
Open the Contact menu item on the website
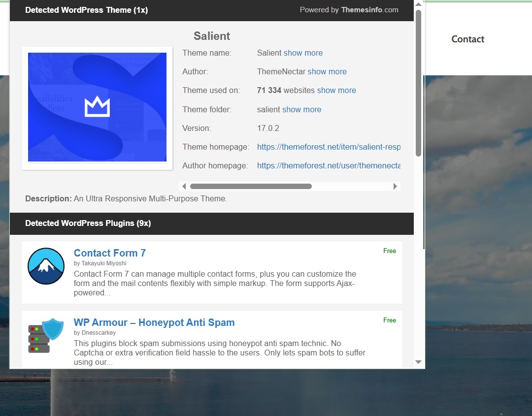tap(467, 39)
